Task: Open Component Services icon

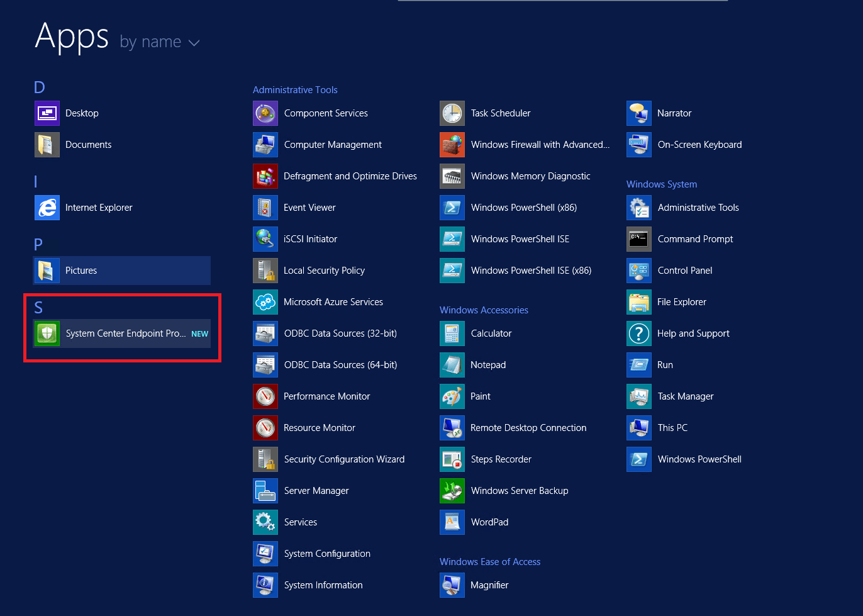Action: click(265, 113)
